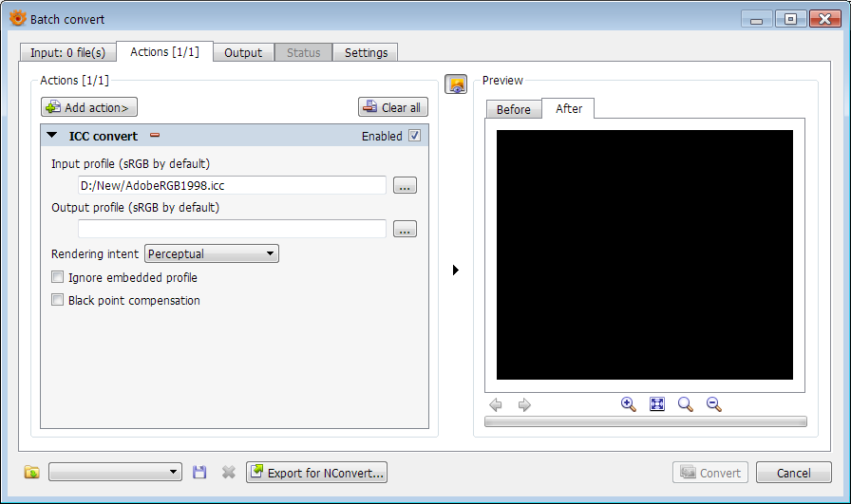
Task: Remove the ICC convert action with the minus icon
Action: (x=155, y=135)
